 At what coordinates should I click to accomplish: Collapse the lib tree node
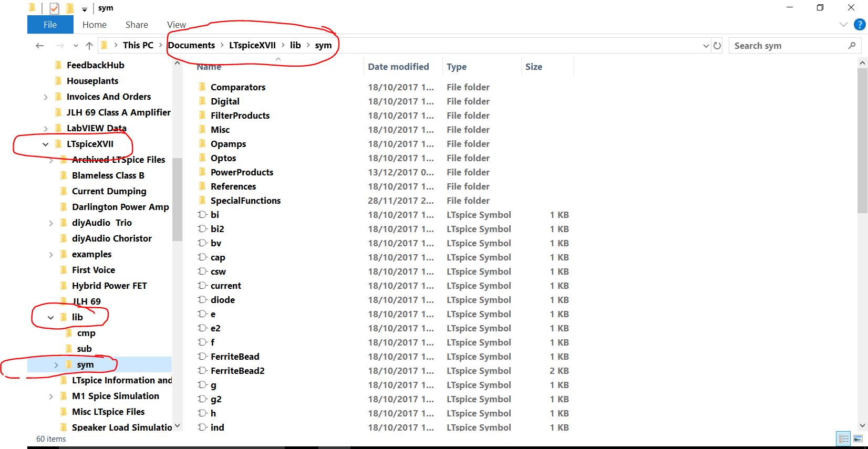pyautogui.click(x=51, y=318)
